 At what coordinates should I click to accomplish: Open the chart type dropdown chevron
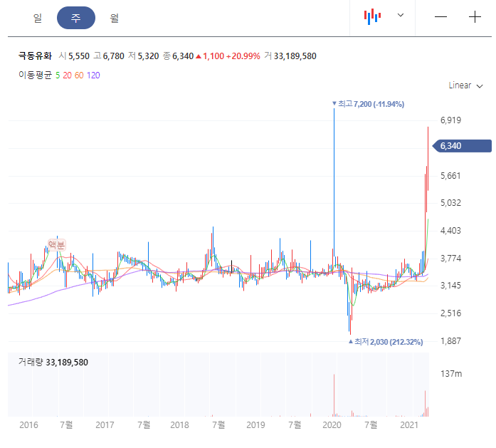[401, 15]
